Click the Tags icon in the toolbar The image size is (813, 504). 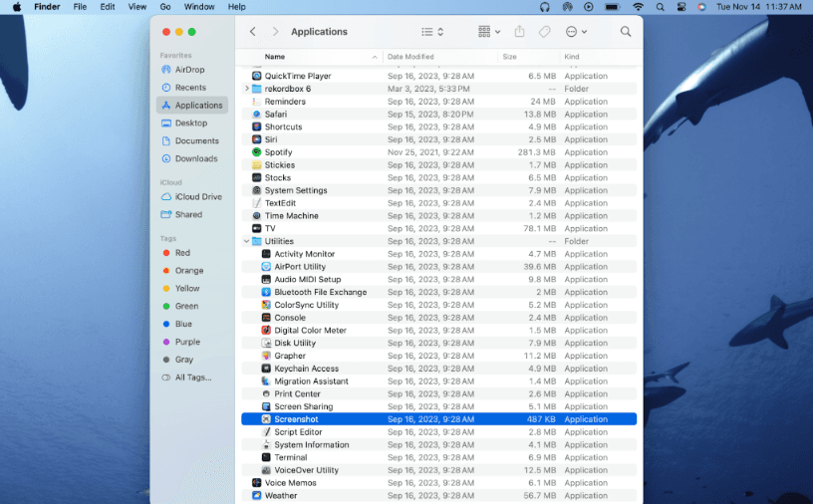(x=545, y=32)
